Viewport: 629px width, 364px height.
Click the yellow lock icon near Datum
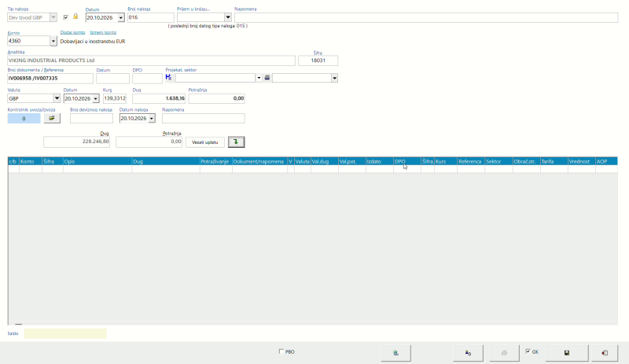(x=75, y=17)
